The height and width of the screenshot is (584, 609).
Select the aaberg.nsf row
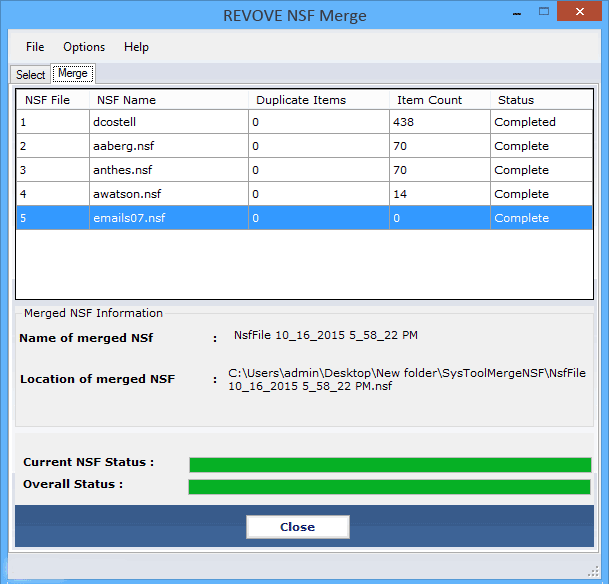[x=304, y=146]
